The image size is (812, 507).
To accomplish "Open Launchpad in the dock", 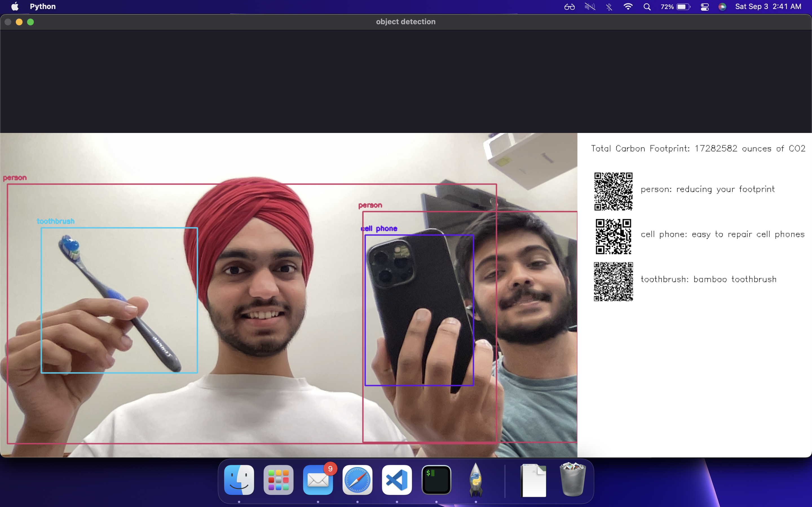I will tap(278, 480).
